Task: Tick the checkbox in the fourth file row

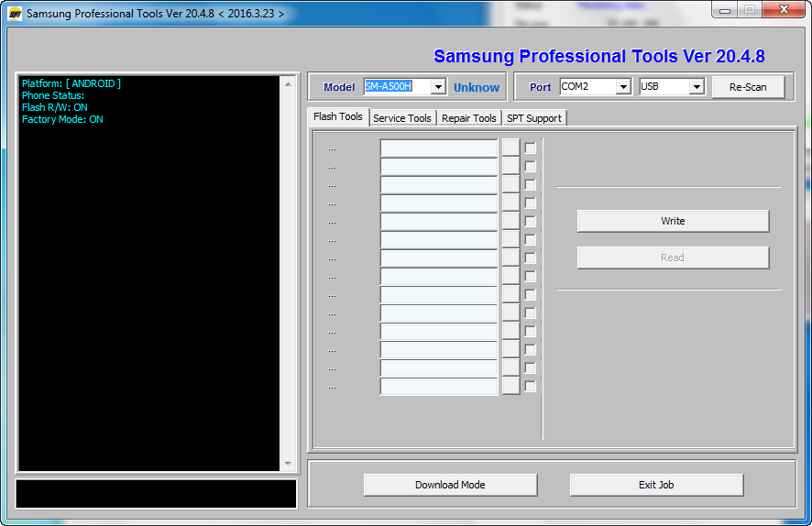Action: [x=531, y=203]
